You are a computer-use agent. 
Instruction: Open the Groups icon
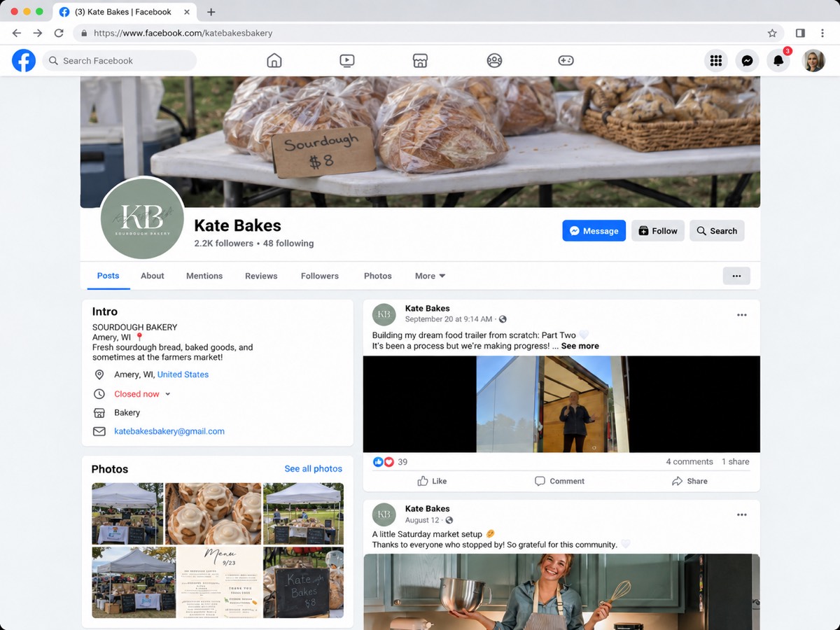(x=494, y=61)
